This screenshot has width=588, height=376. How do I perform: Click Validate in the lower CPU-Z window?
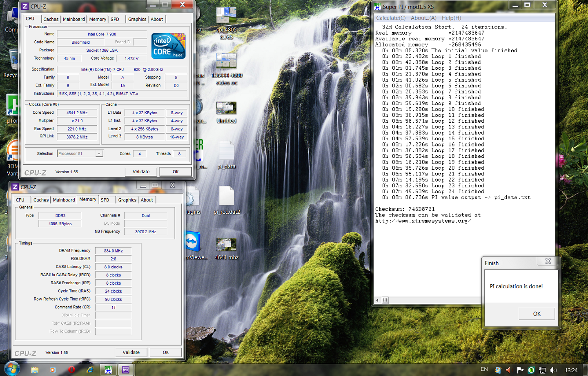pos(131,352)
